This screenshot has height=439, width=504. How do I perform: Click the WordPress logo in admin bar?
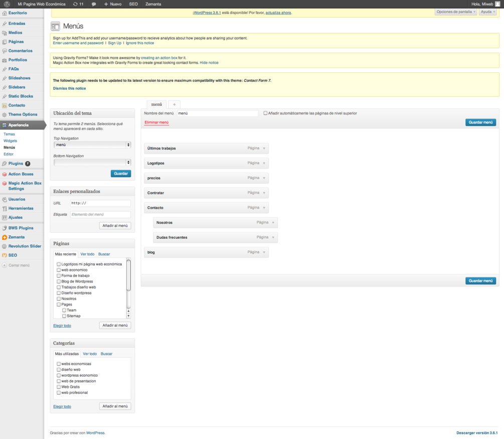7,4
